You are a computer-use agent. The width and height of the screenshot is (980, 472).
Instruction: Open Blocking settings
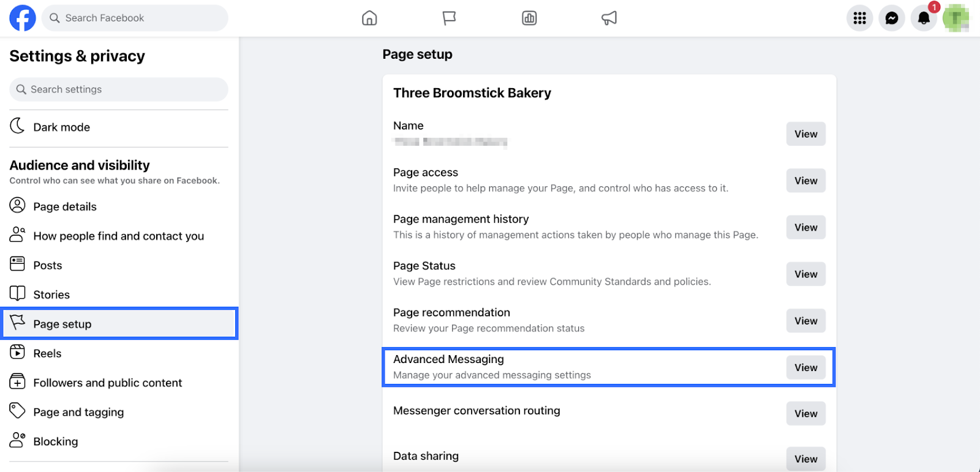pos(55,442)
